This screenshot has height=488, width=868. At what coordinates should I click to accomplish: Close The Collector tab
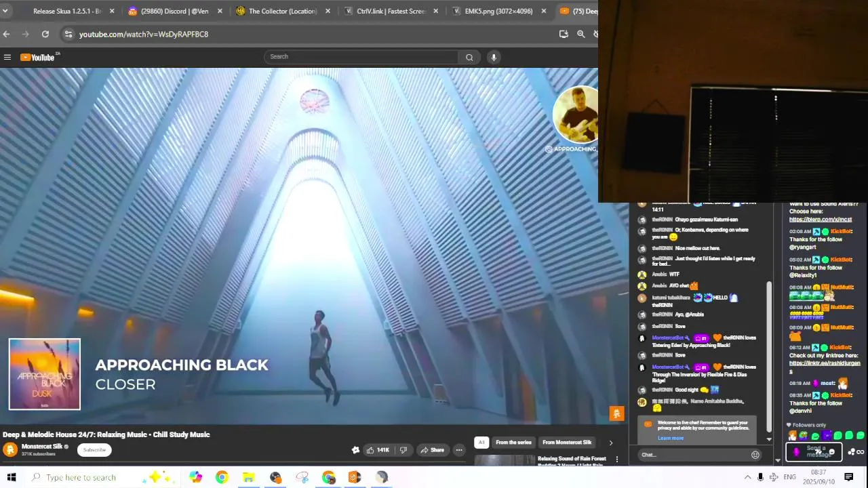point(328,11)
